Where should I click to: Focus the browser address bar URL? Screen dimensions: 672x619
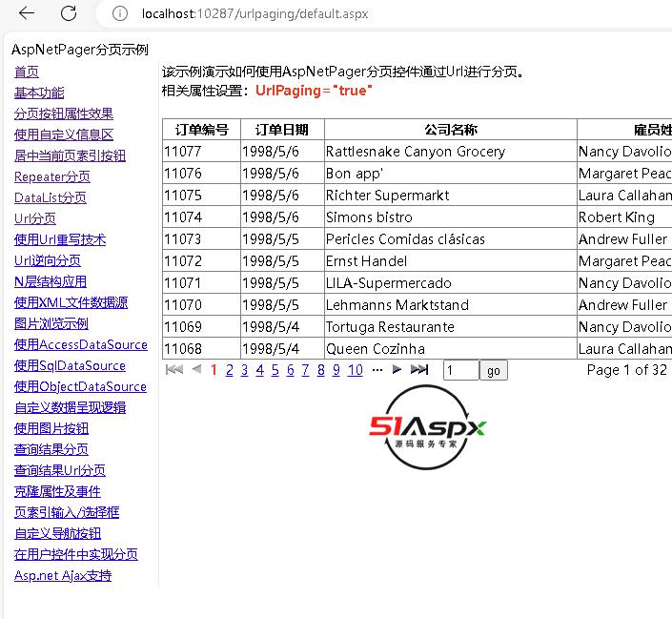255,13
